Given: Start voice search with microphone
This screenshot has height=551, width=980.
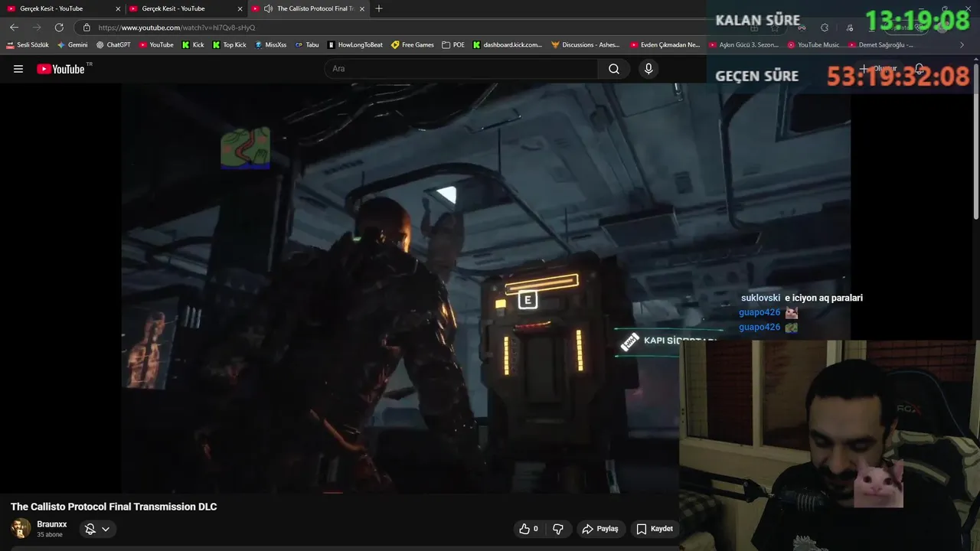Looking at the screenshot, I should point(648,69).
